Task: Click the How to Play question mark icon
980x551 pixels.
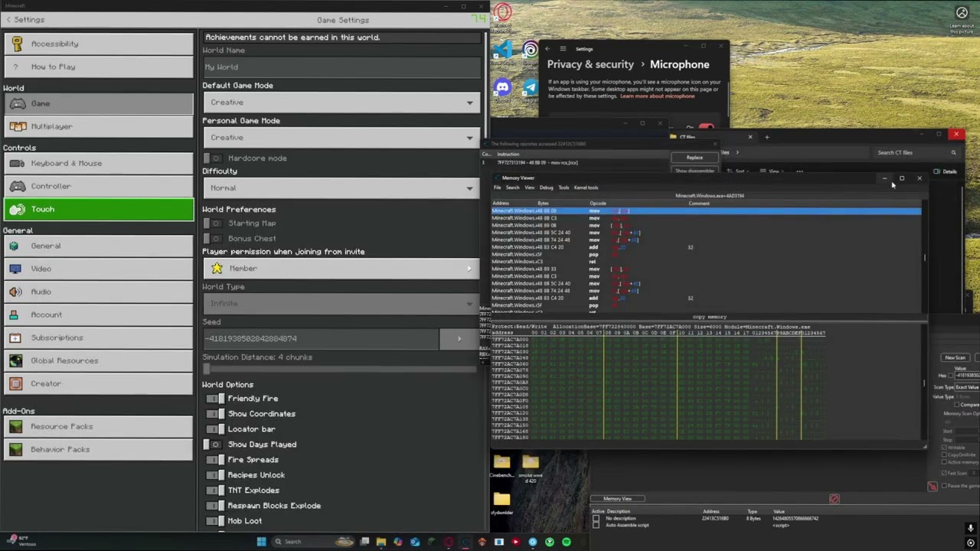Action: tap(16, 67)
